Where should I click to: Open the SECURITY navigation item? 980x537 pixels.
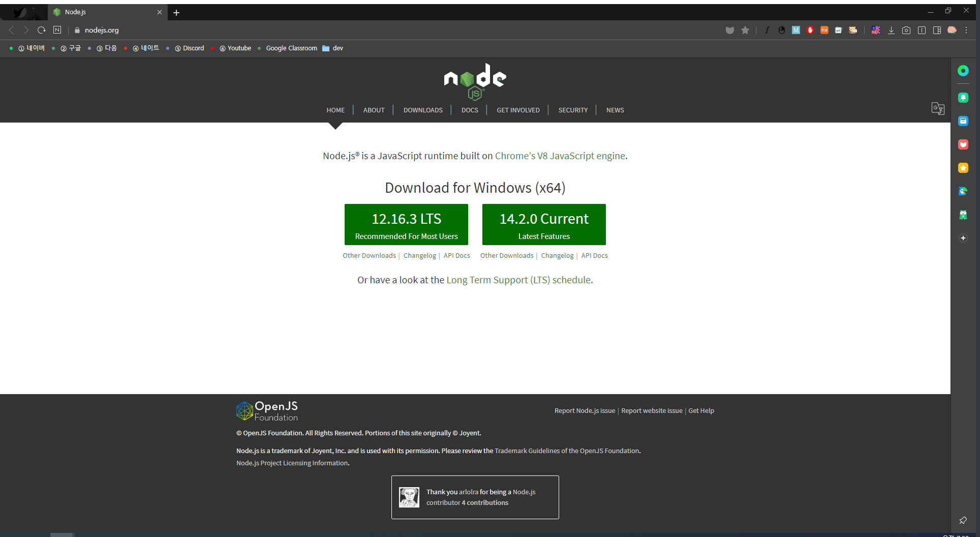coord(573,110)
